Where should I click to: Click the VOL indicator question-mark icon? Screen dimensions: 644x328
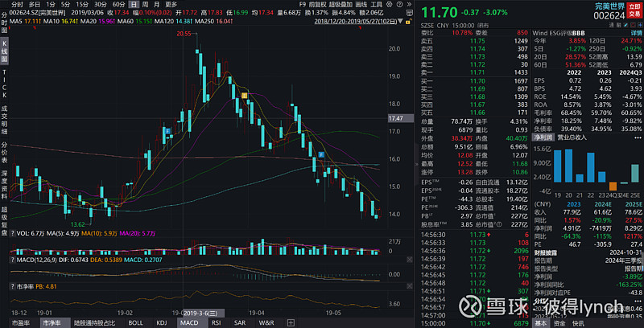click(x=12, y=233)
